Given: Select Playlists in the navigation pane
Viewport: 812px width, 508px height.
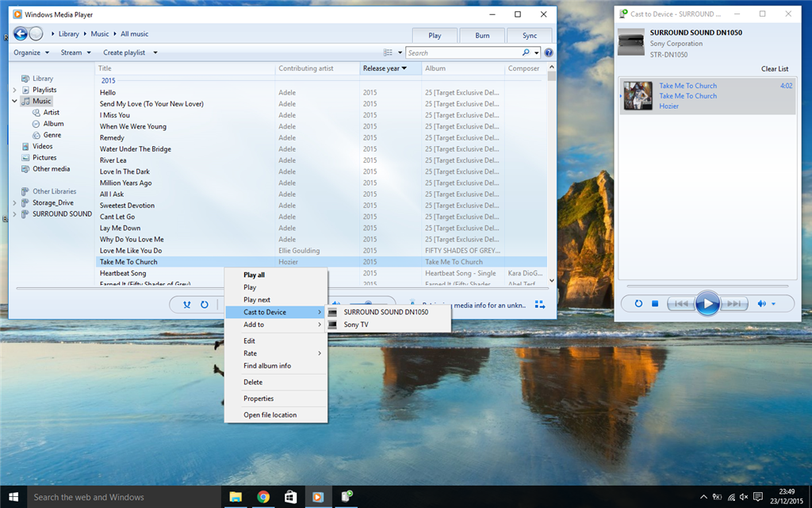Looking at the screenshot, I should 44,90.
